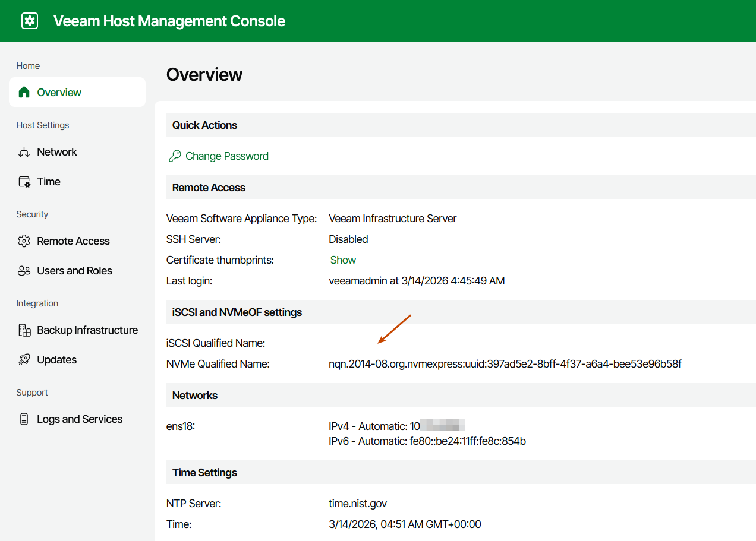Click the current time GMT+00:00 value
The height and width of the screenshot is (541, 756).
click(x=405, y=524)
